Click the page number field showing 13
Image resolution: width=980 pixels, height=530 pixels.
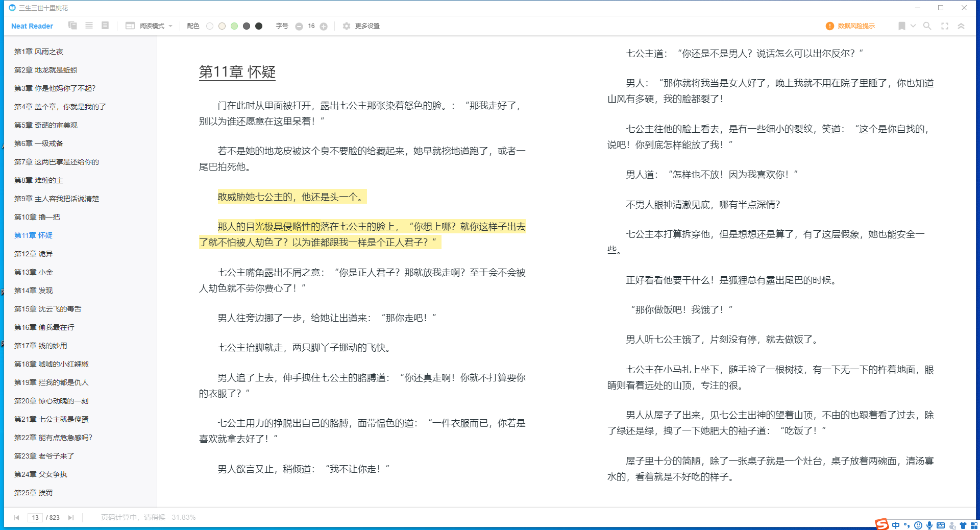click(35, 518)
